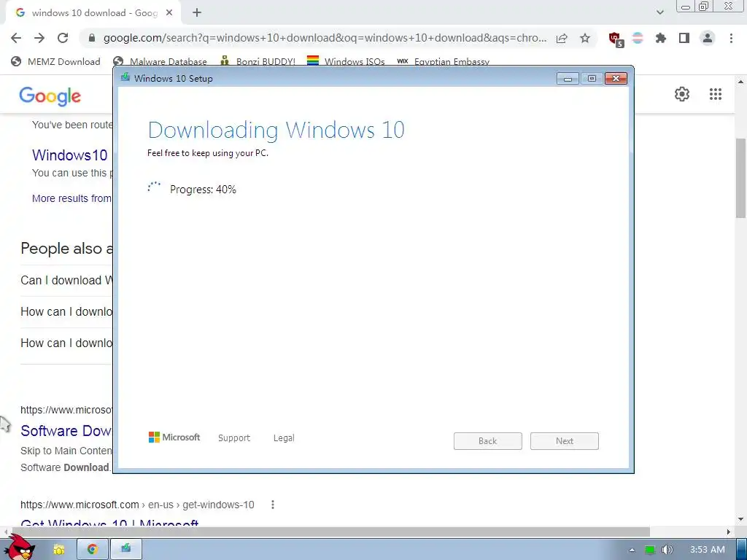Image resolution: width=747 pixels, height=560 pixels.
Task: Show hidden system tray icons
Action: click(632, 550)
